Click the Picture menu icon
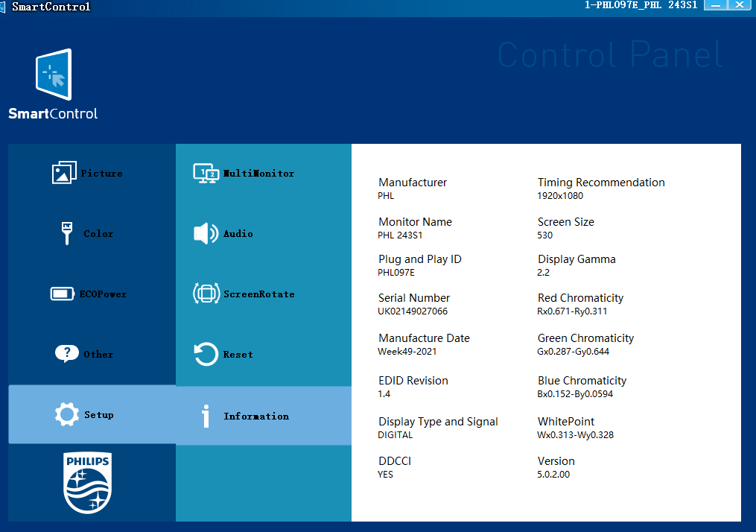This screenshot has width=756, height=532. [x=64, y=173]
